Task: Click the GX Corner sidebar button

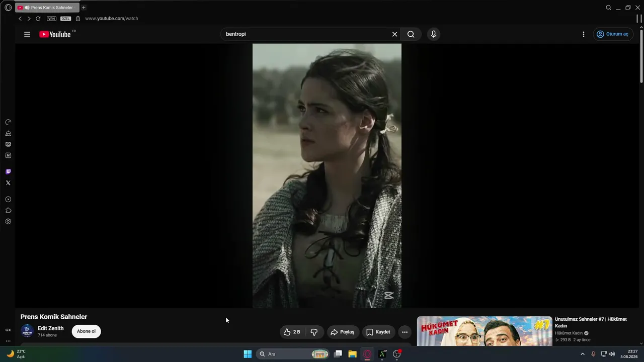Action: pyautogui.click(x=8, y=330)
